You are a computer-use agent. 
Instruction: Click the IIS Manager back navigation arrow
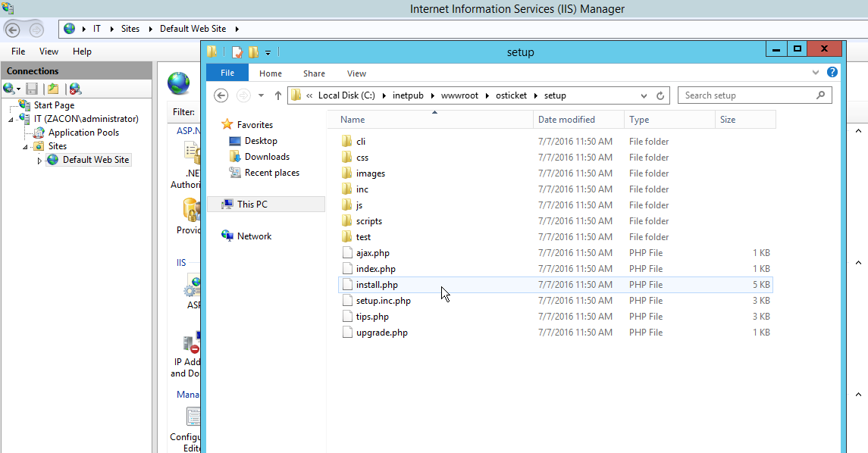click(13, 30)
